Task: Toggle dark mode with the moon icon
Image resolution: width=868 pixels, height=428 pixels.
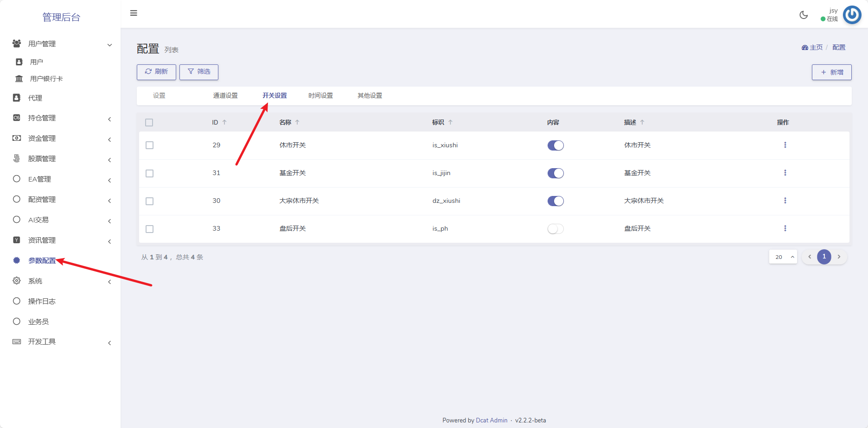Action: pos(804,15)
